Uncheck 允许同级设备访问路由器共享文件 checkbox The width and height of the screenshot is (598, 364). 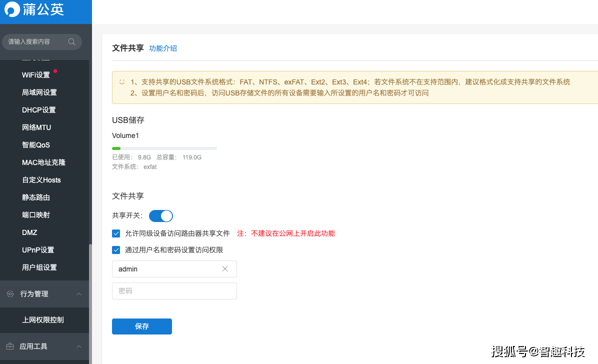tap(116, 233)
